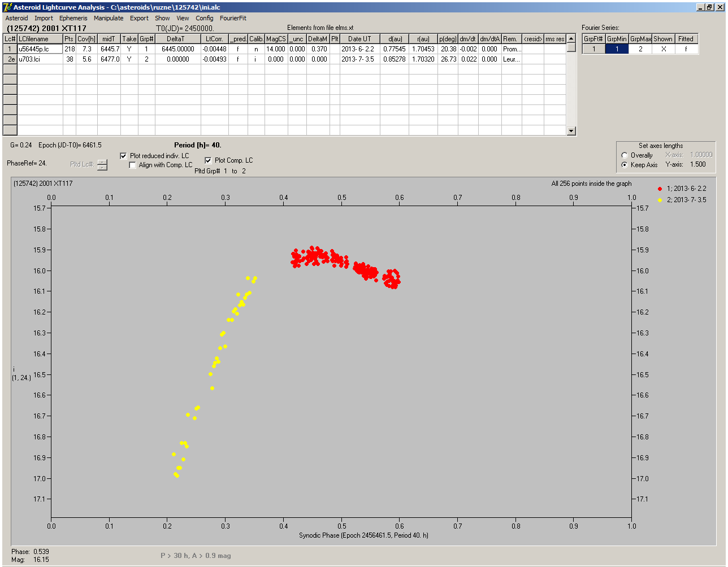Click the DeltaT column header

[176, 39]
